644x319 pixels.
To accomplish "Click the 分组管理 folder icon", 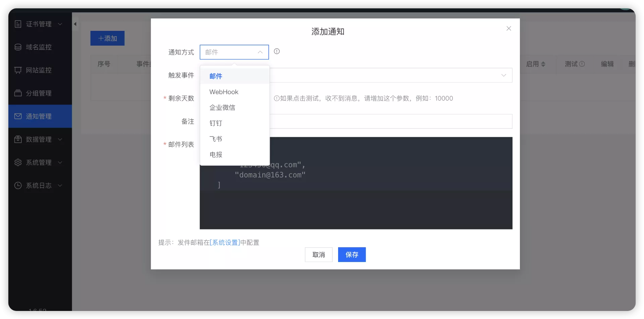I will click(x=18, y=93).
